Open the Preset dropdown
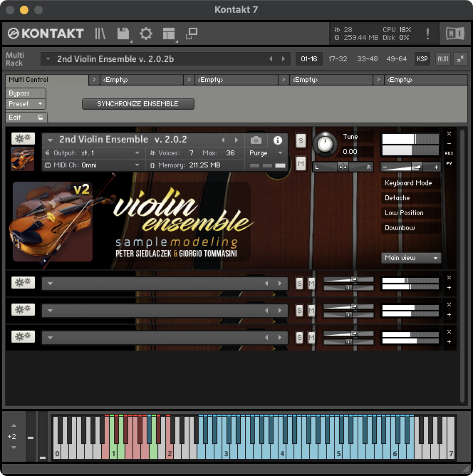This screenshot has height=476, width=473. click(x=26, y=104)
